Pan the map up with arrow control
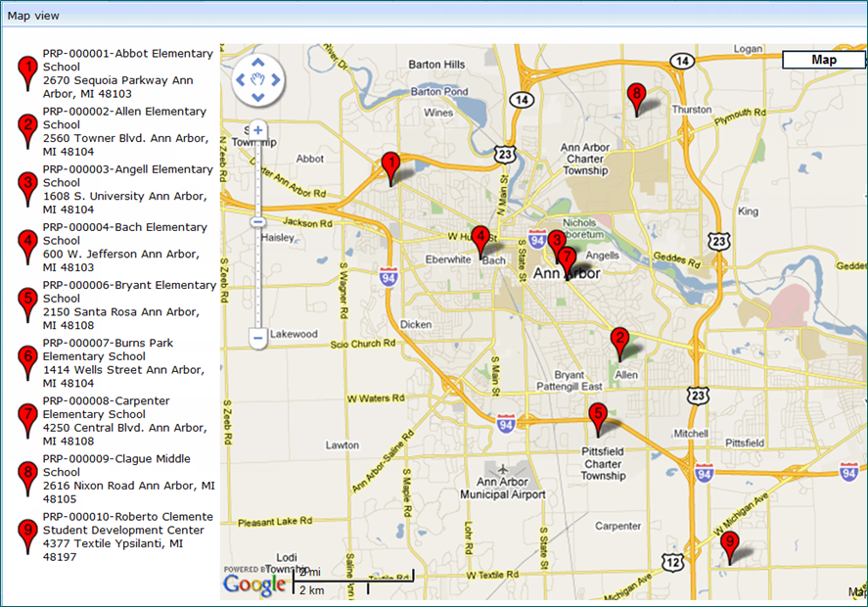Viewport: 868px width, 607px height. pos(258,63)
